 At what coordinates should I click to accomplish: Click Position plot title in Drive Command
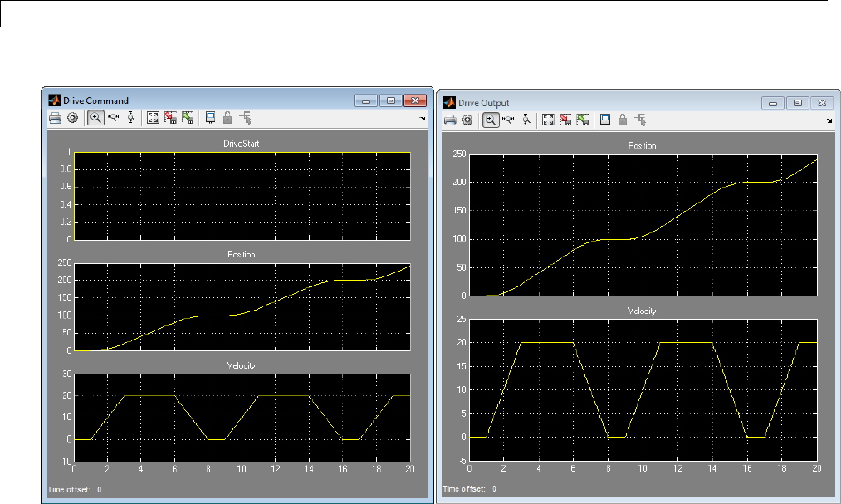click(x=242, y=254)
